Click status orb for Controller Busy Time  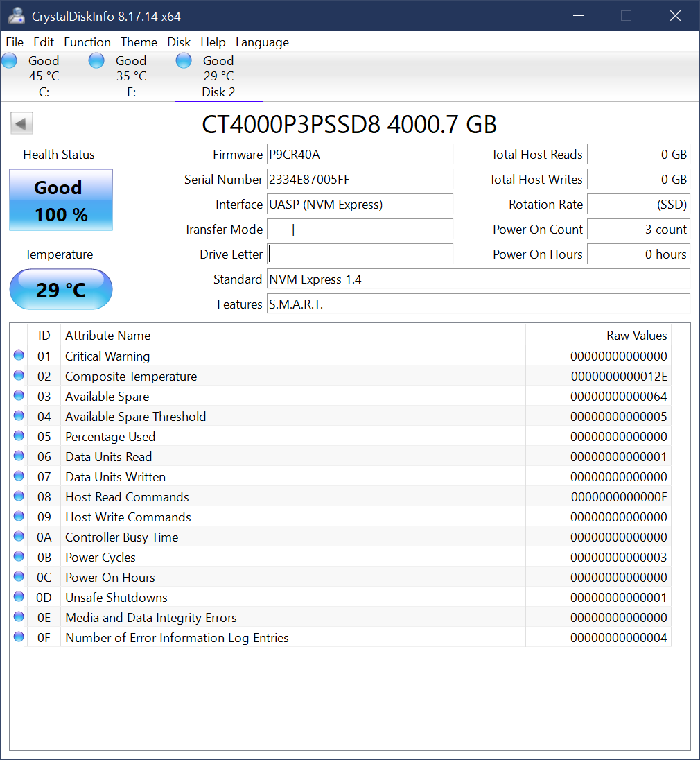point(19,536)
